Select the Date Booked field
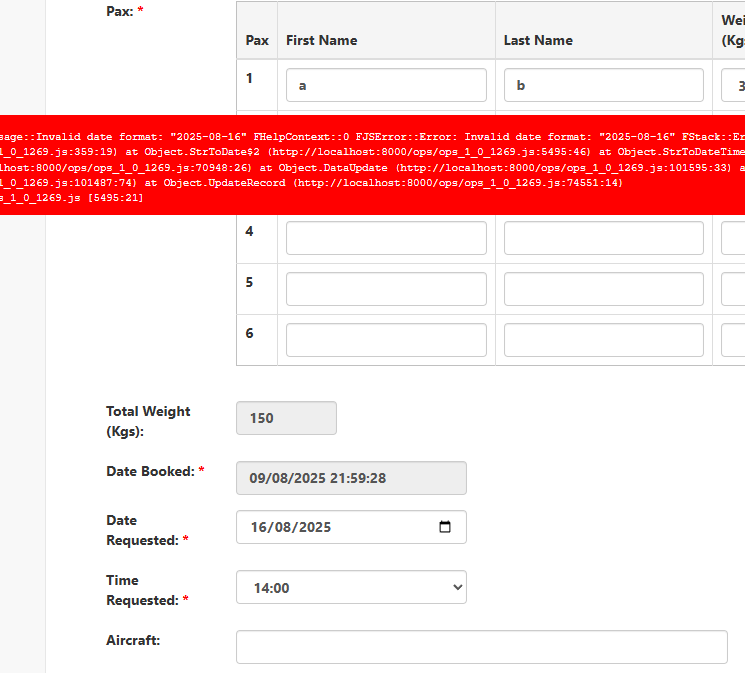 coord(351,478)
